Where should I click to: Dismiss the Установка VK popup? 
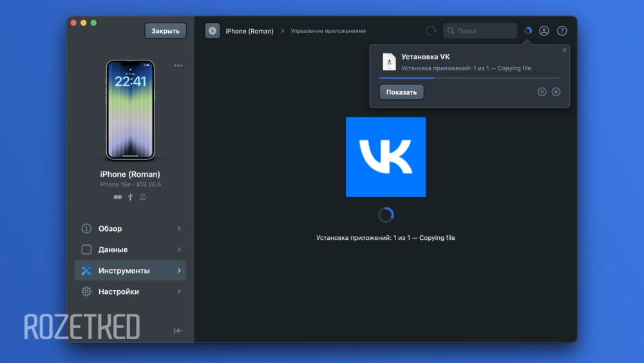(x=564, y=50)
